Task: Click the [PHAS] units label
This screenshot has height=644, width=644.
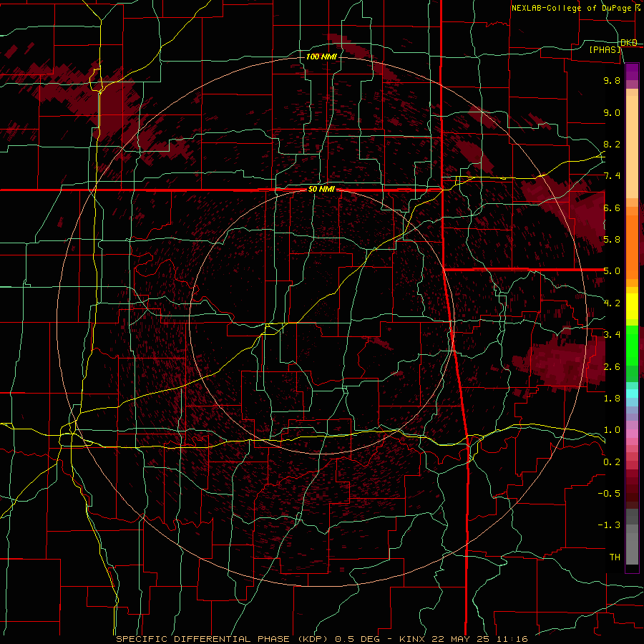Action: [x=605, y=49]
